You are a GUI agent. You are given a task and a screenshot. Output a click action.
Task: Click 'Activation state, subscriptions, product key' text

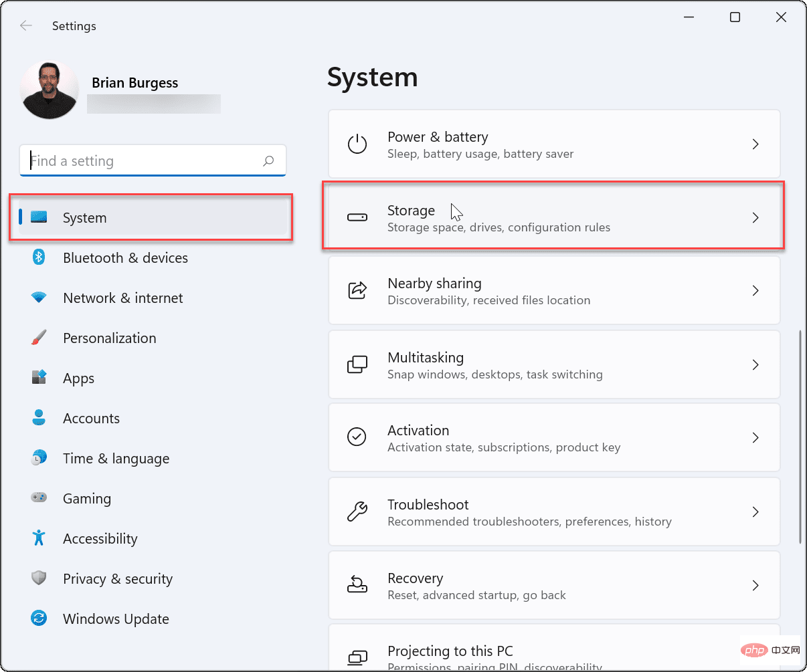click(x=504, y=447)
